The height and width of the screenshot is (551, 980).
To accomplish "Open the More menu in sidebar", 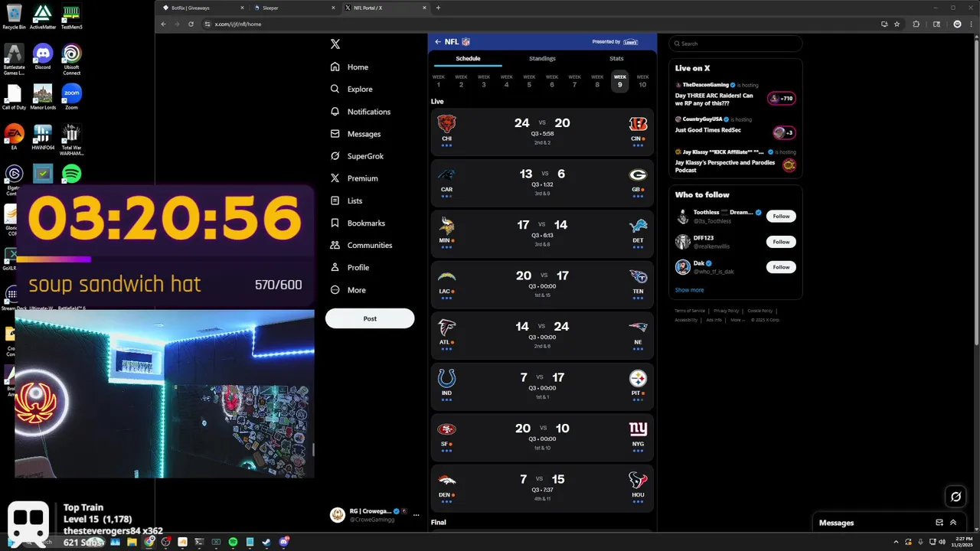I will (x=348, y=290).
